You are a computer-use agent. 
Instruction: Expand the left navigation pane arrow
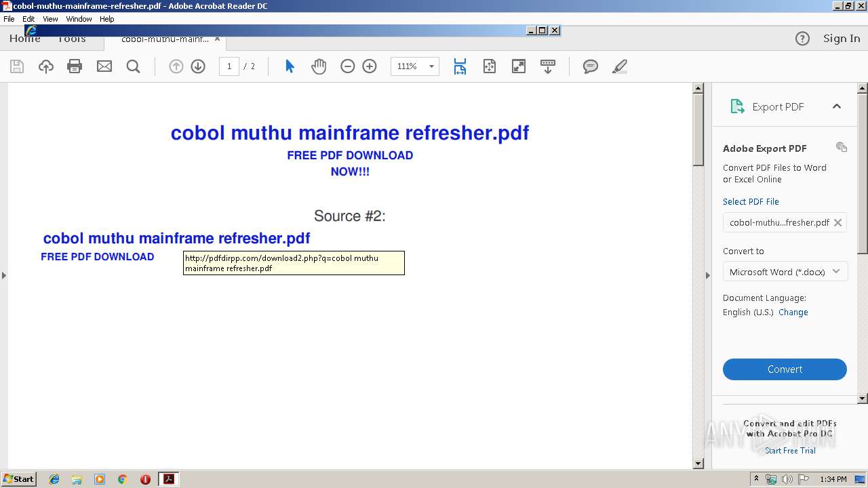coord(4,275)
